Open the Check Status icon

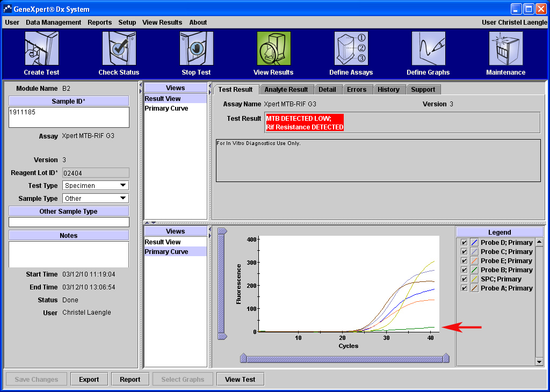[119, 49]
